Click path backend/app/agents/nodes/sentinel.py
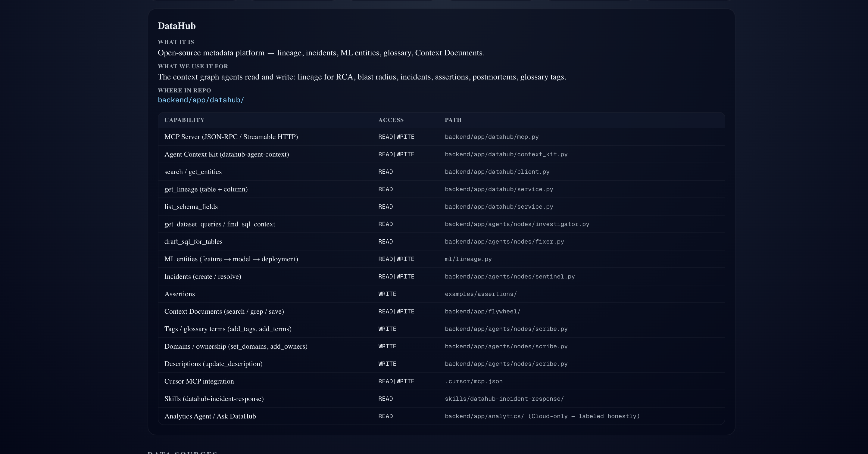 pos(510,276)
